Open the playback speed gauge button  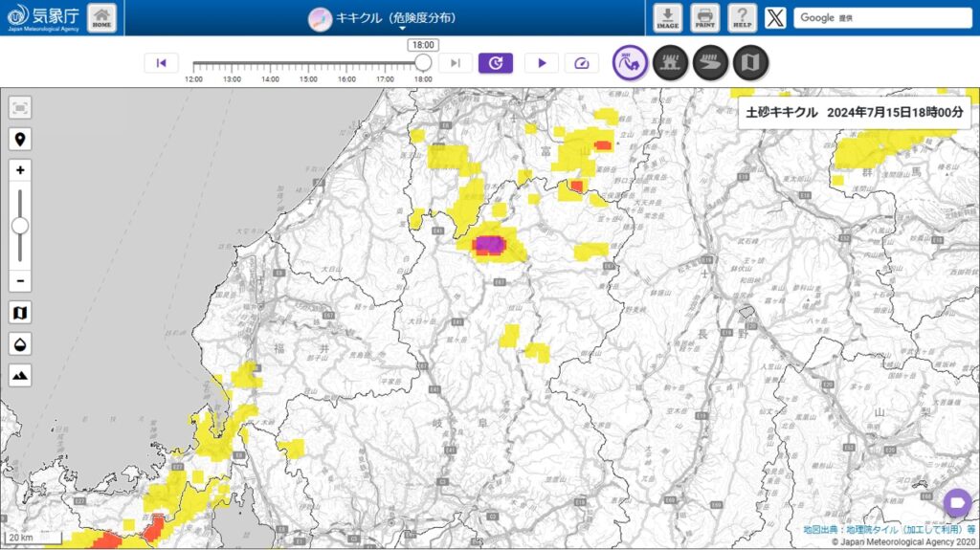pyautogui.click(x=581, y=63)
